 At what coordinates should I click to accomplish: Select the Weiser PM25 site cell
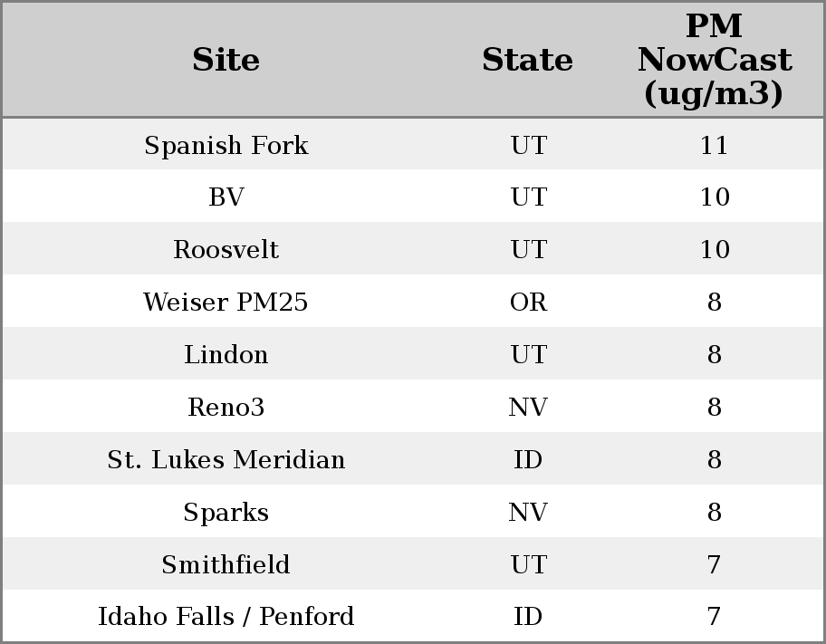coord(226,303)
